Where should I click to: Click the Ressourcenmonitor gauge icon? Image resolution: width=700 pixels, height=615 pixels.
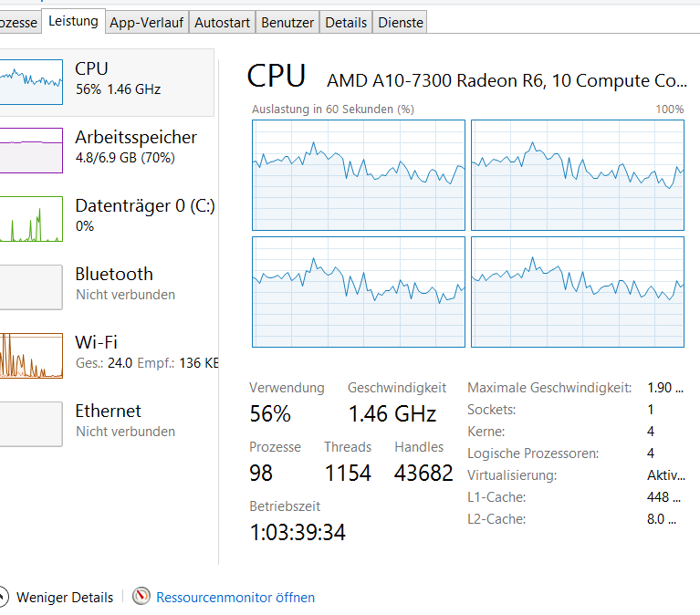[141, 596]
